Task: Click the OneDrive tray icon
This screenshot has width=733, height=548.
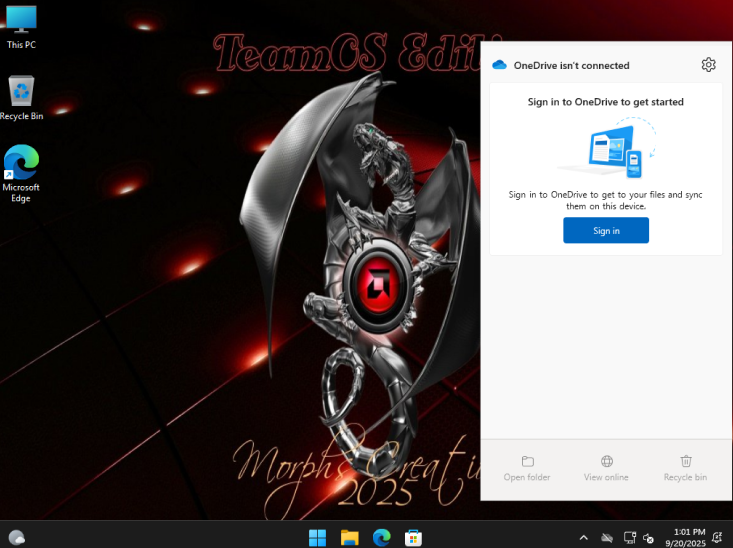Action: click(x=607, y=538)
